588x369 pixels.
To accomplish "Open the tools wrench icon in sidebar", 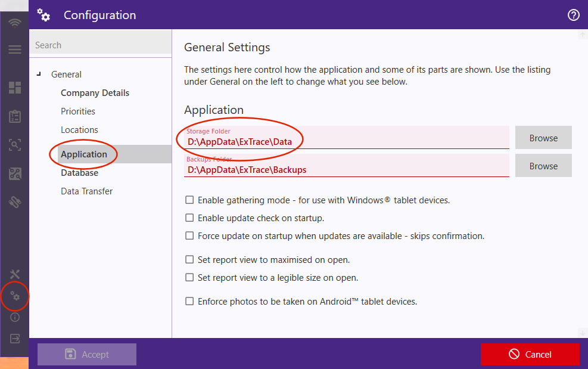I will (15, 274).
